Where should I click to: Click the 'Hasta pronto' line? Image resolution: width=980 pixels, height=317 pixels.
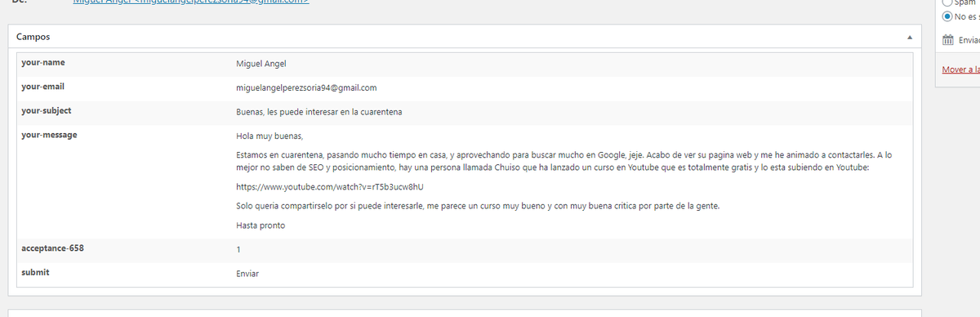coord(261,225)
